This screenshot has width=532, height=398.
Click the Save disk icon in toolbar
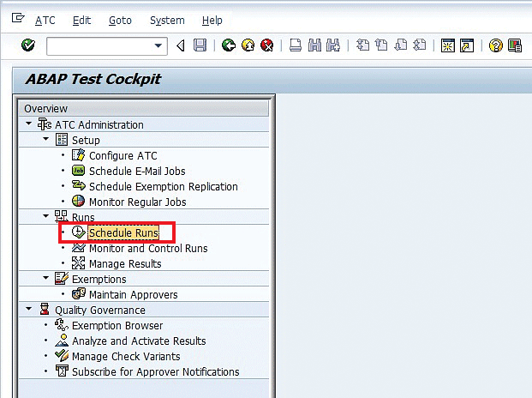coord(200,45)
